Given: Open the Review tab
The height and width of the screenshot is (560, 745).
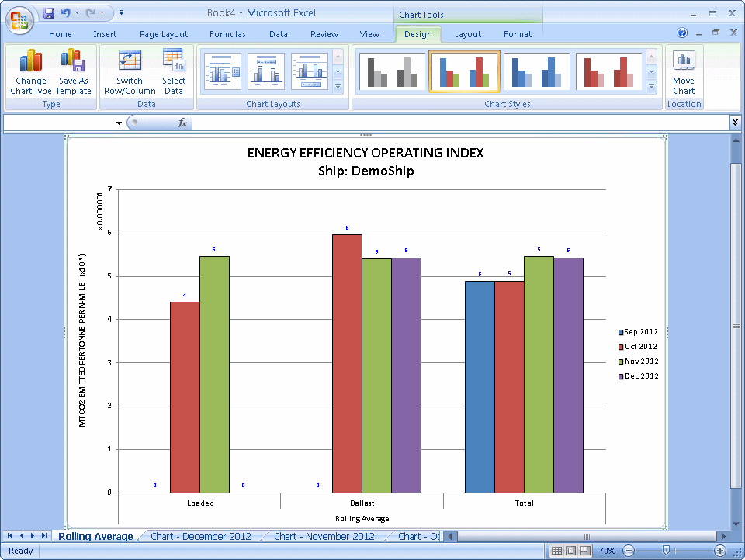Looking at the screenshot, I should (x=324, y=34).
